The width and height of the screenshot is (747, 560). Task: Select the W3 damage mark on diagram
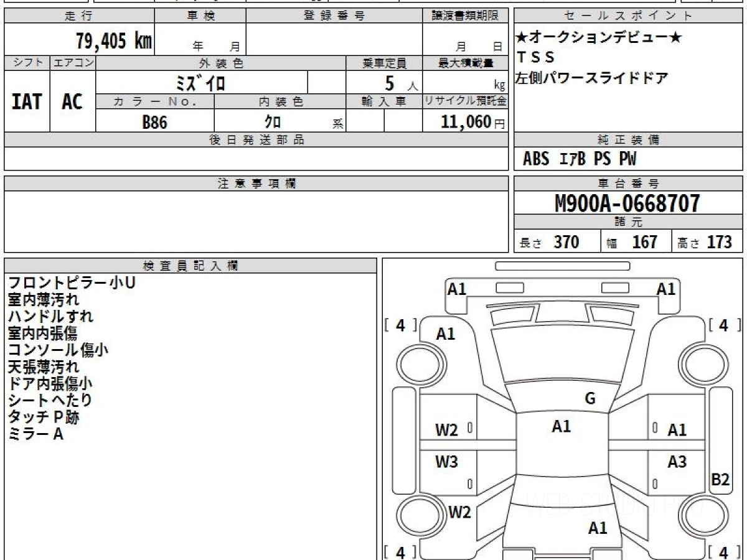click(446, 462)
